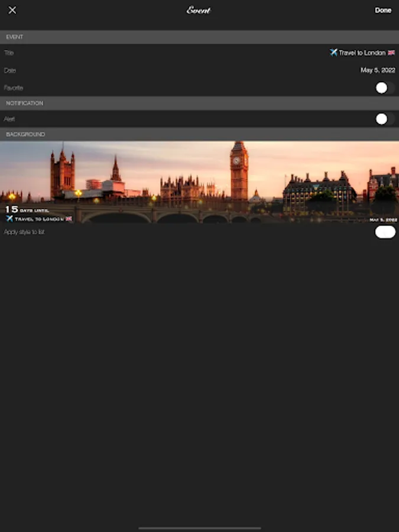Screen dimensions: 399x532
Task: Edit the title Travel to London field
Action: [362, 53]
